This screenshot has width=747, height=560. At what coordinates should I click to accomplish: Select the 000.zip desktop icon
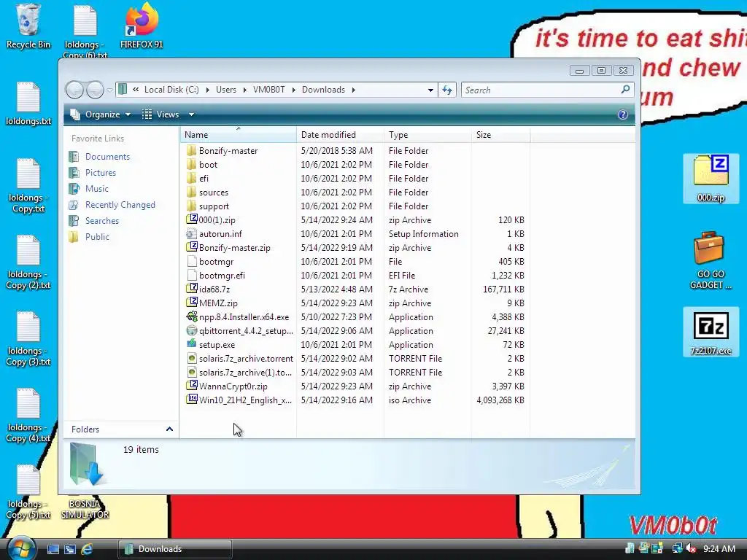click(711, 178)
